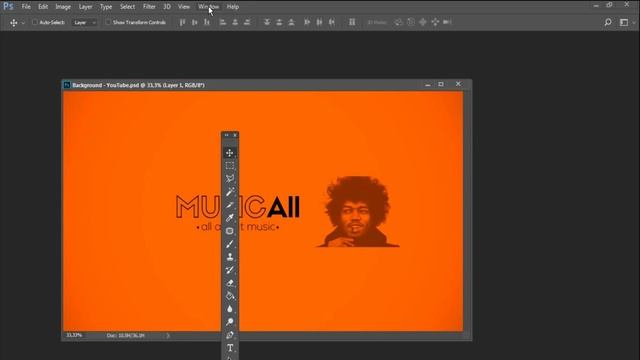Open the 3D menu
Viewport: 640px width, 360px height.
pos(167,7)
